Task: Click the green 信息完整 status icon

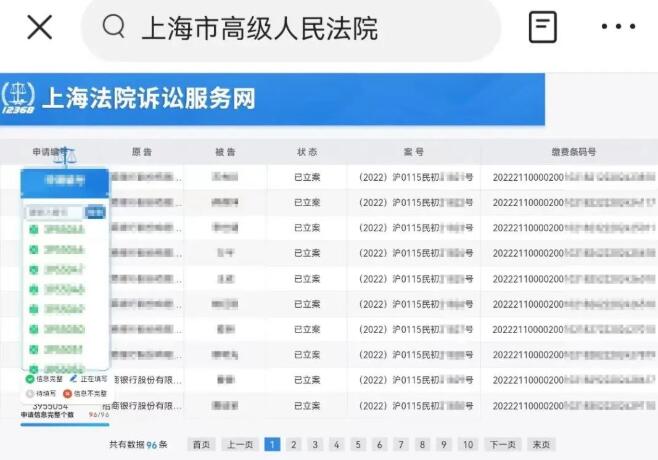Action: tap(29, 379)
